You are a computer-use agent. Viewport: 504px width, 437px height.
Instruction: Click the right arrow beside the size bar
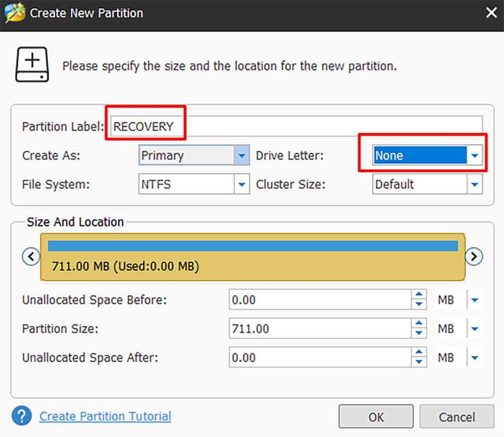click(x=474, y=257)
